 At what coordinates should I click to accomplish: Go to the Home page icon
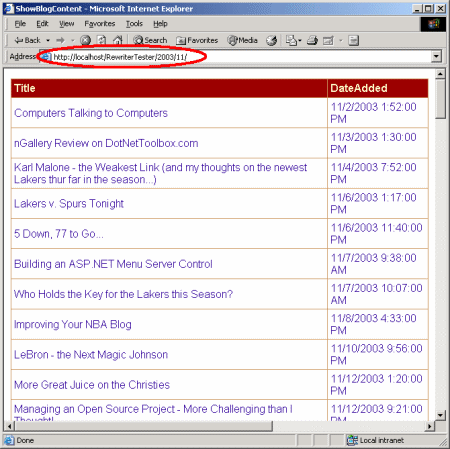118,40
